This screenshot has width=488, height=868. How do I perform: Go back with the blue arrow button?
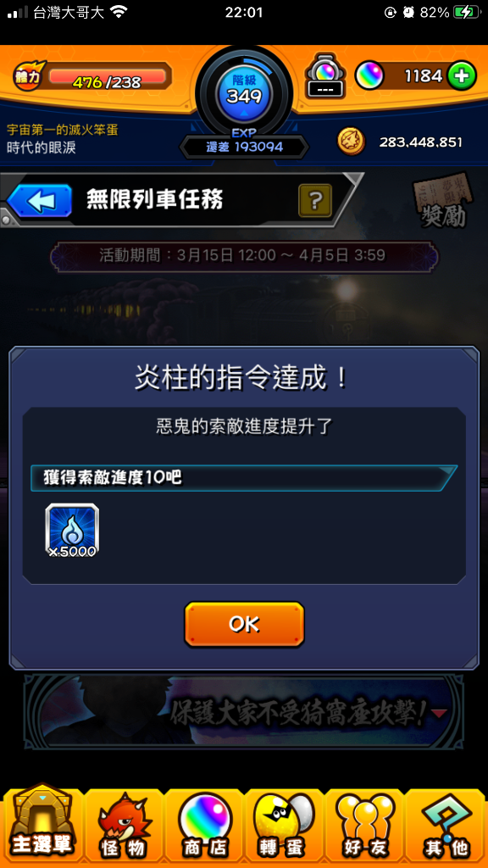click(x=39, y=201)
